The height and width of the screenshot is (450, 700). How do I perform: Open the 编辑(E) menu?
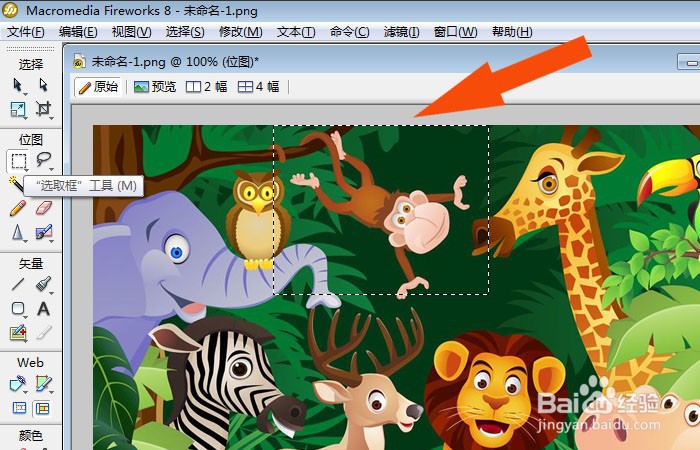pos(78,32)
